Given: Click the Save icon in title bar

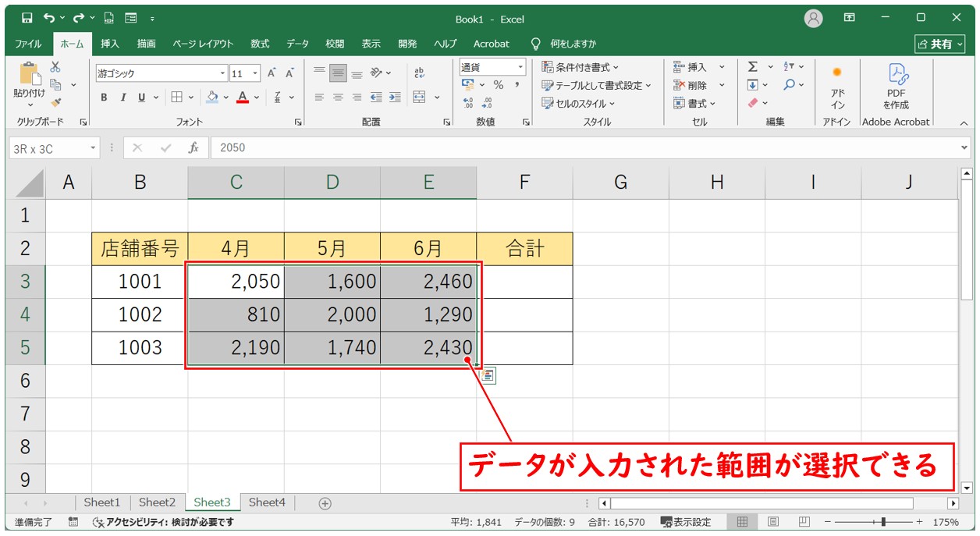Looking at the screenshot, I should click(x=27, y=18).
